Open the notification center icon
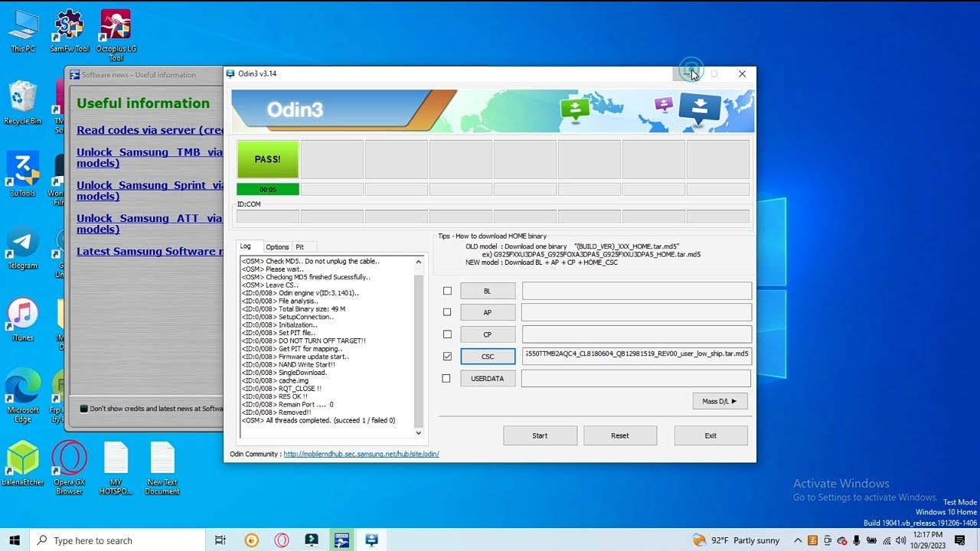 (960, 540)
